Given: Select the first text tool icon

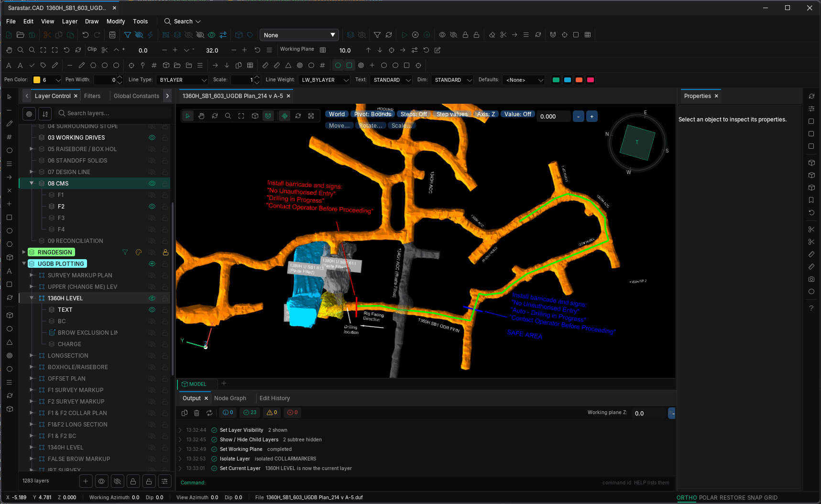Looking at the screenshot, I should tap(9, 66).
